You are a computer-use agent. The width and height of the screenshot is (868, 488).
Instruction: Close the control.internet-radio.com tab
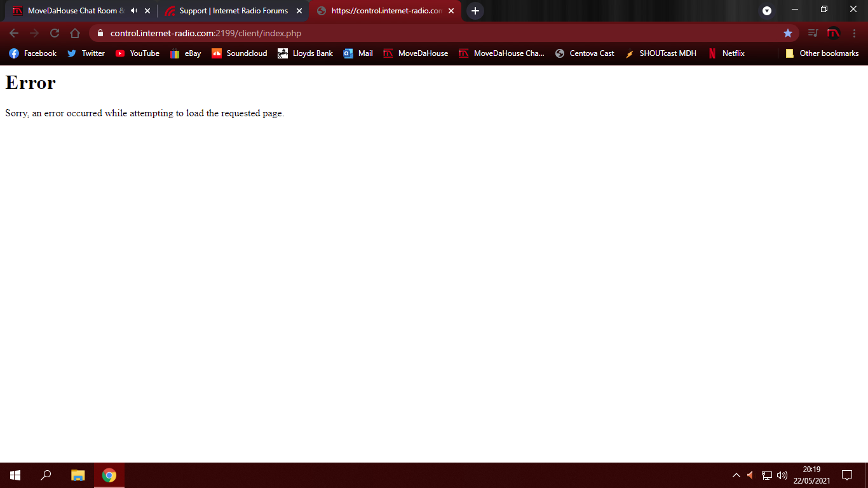pos(451,11)
